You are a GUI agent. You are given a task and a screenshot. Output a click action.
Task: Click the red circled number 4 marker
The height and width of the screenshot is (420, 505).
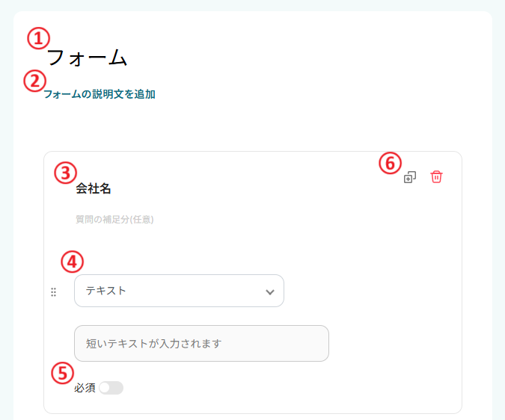72,262
